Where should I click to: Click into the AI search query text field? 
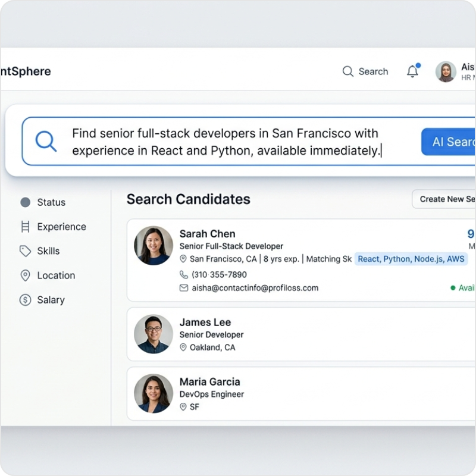tap(226, 142)
